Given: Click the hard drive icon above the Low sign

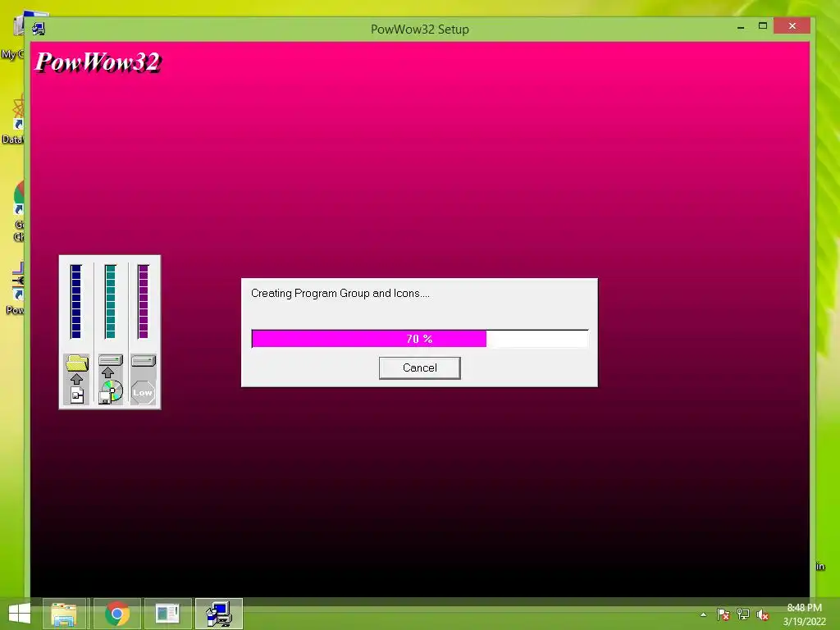Looking at the screenshot, I should pyautogui.click(x=143, y=361).
